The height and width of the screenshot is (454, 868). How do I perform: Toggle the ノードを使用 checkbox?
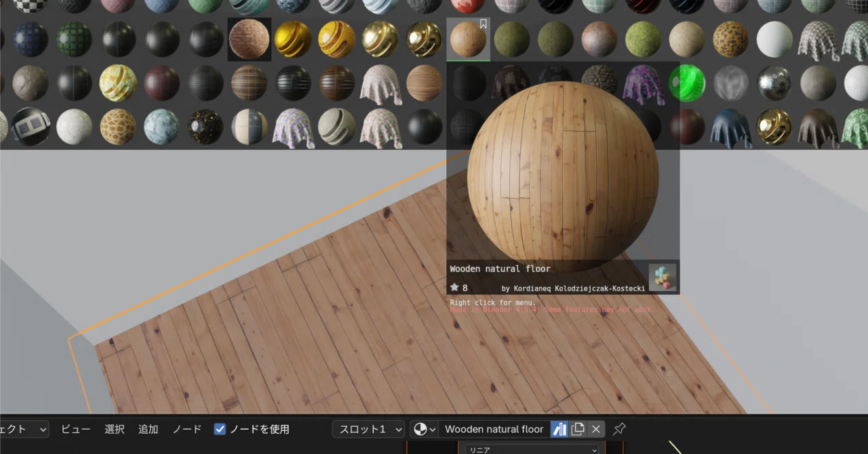[220, 429]
